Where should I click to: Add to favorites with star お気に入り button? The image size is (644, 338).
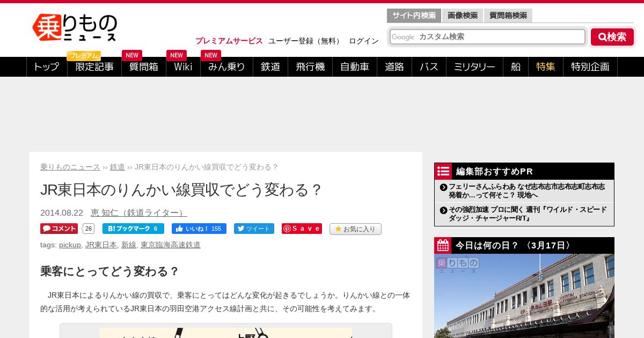click(x=355, y=229)
